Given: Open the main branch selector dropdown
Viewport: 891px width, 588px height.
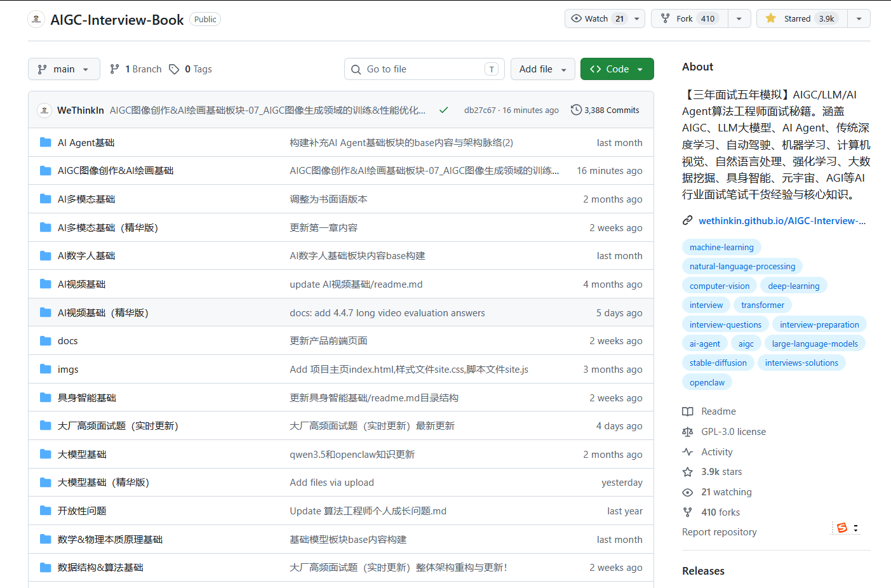Looking at the screenshot, I should (64, 69).
